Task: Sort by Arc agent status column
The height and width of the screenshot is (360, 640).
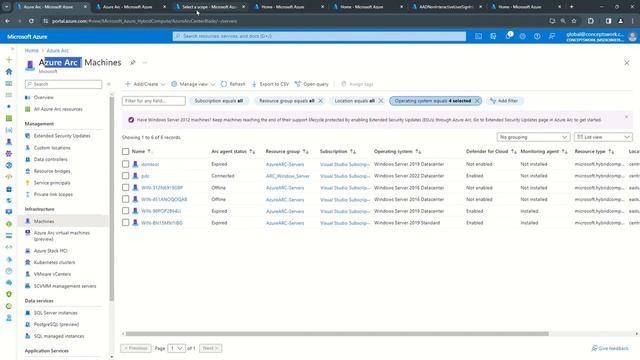Action: point(233,151)
